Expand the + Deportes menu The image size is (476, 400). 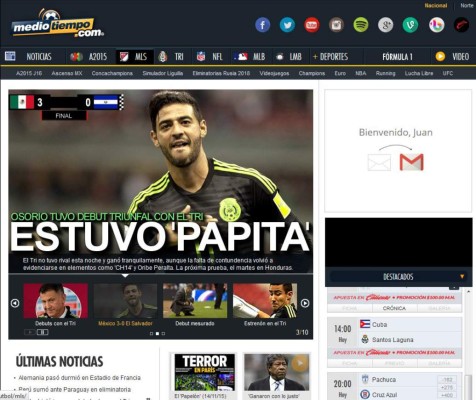(x=330, y=57)
